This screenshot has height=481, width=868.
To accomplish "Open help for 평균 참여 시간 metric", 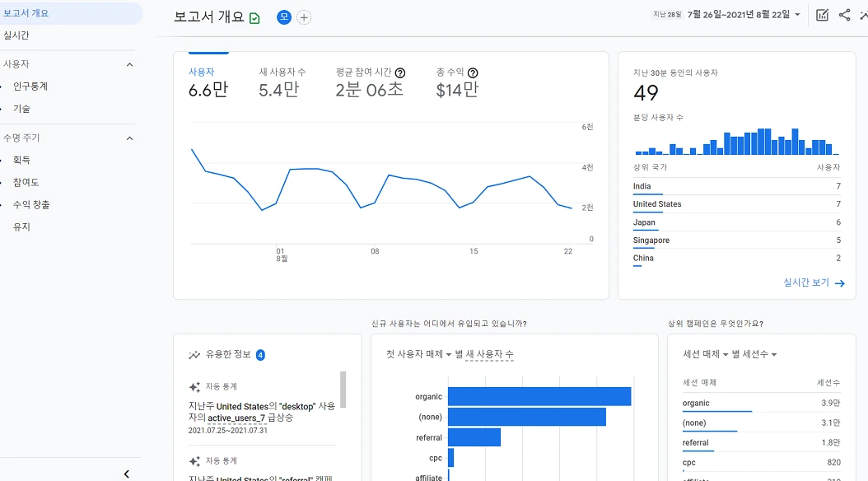I will pos(400,72).
